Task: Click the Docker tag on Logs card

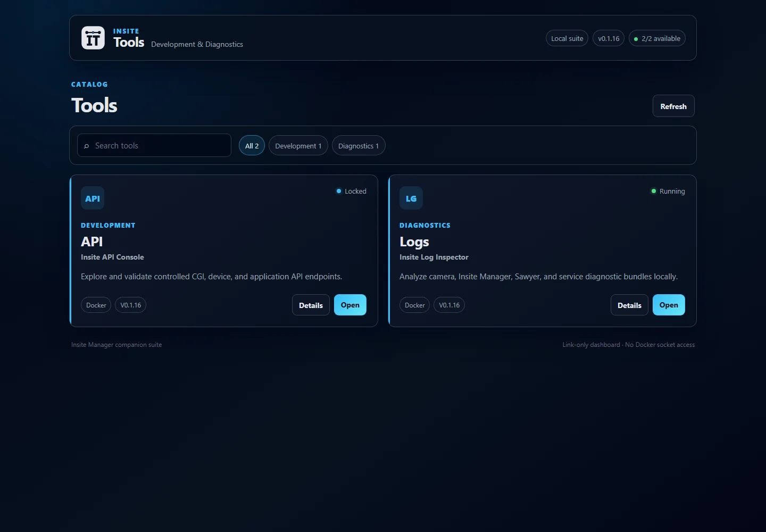Action: pos(415,305)
